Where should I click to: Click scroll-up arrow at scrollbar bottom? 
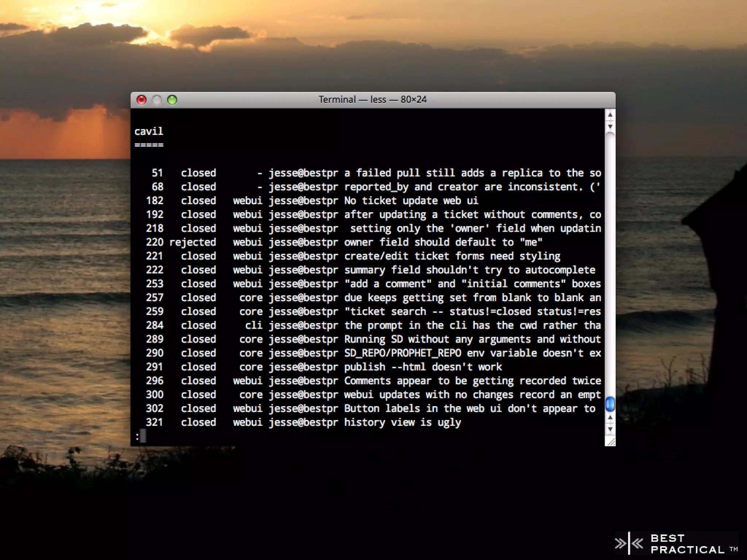(x=610, y=417)
